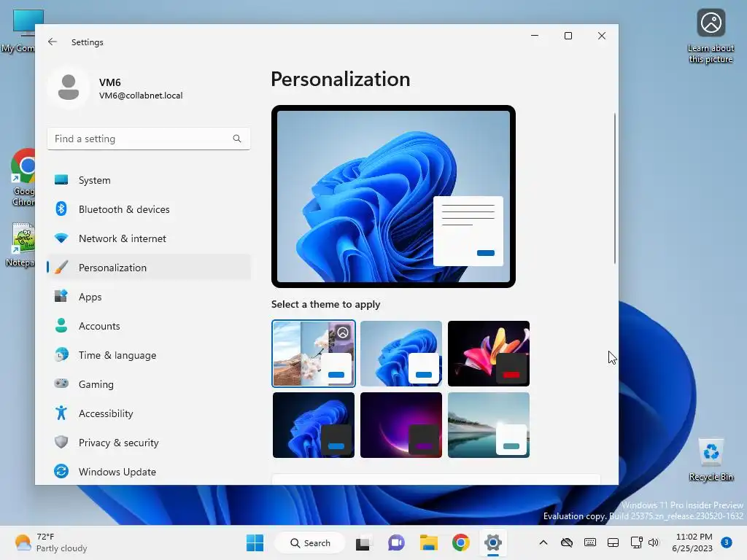Minimize the Settings window
Viewport: 747px width, 560px height.
tap(535, 36)
